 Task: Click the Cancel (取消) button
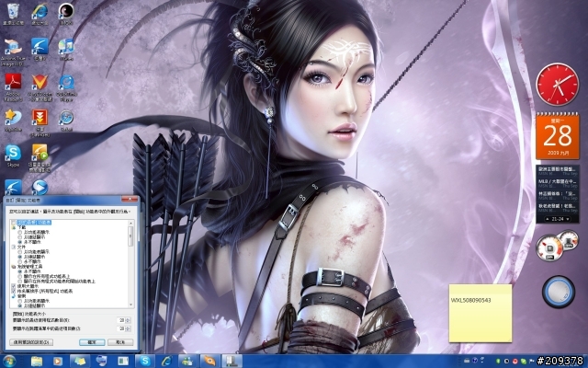(120, 342)
